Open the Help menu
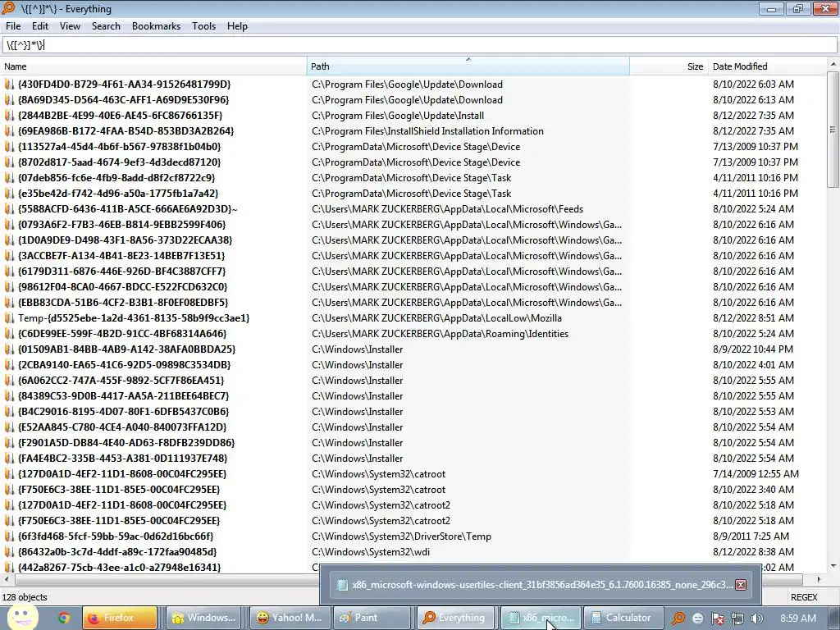The image size is (840, 630). [x=237, y=26]
